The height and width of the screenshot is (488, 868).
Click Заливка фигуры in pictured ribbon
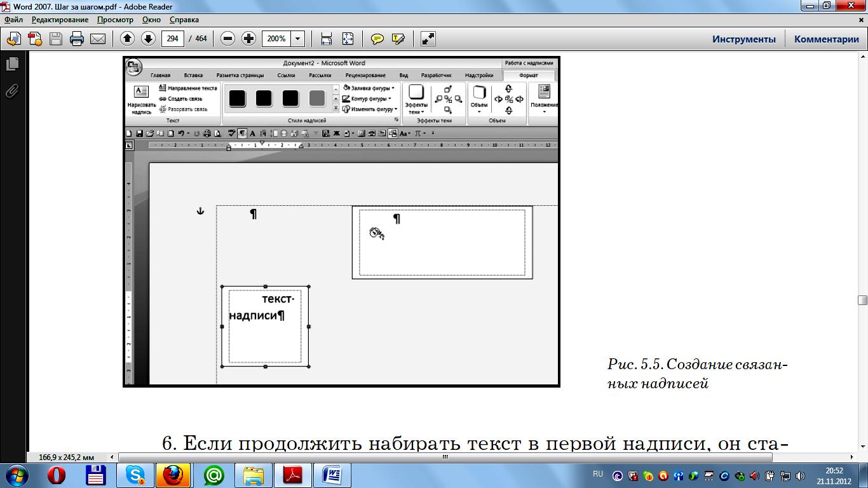(x=369, y=88)
